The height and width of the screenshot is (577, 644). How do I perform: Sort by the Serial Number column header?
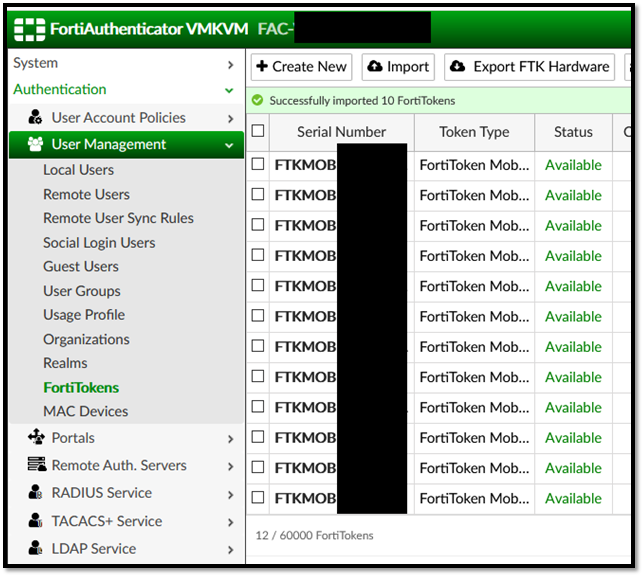point(341,132)
